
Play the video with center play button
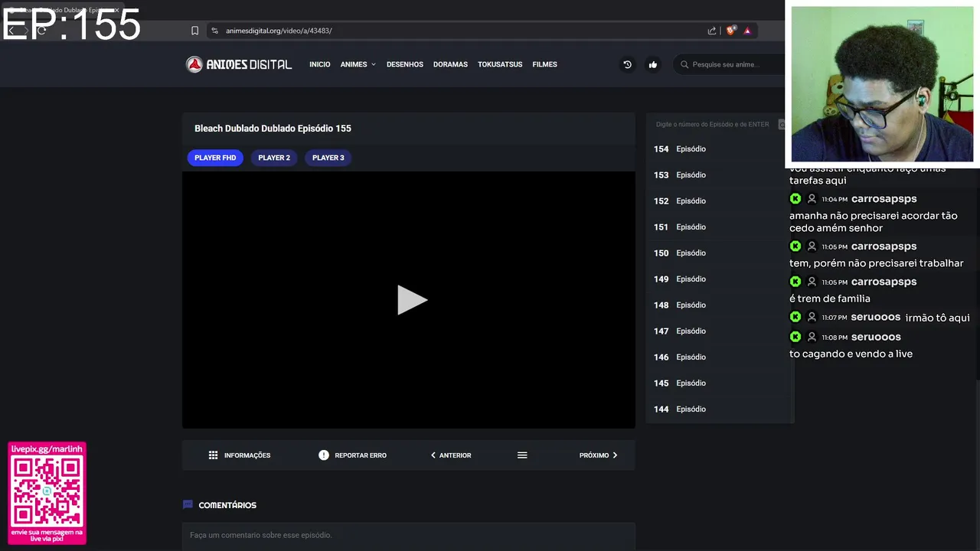412,300
